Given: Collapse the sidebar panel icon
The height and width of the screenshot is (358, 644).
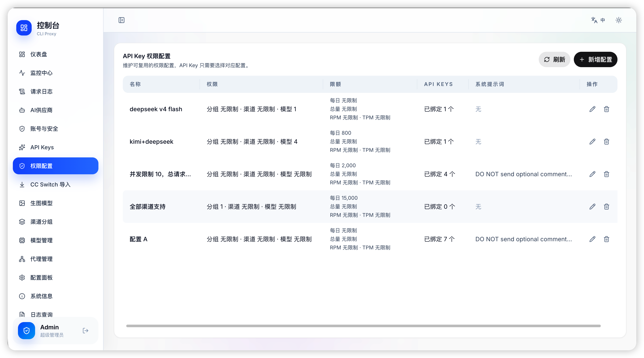Looking at the screenshot, I should point(122,20).
